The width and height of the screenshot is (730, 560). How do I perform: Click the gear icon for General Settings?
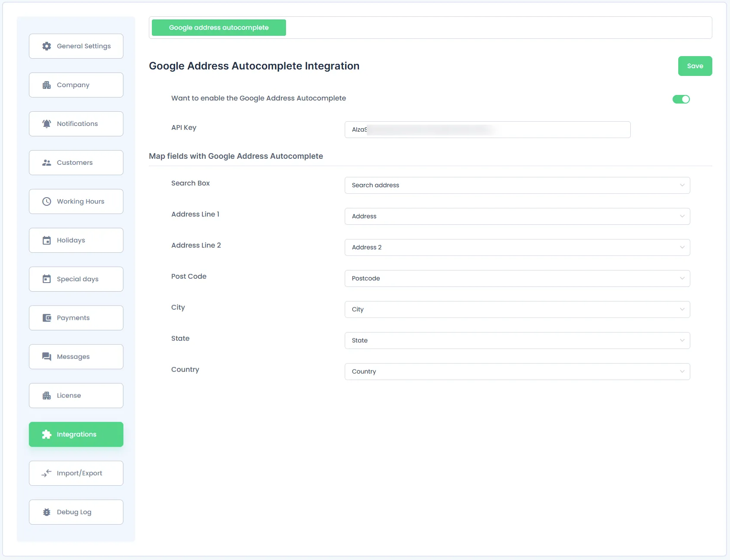tap(47, 46)
